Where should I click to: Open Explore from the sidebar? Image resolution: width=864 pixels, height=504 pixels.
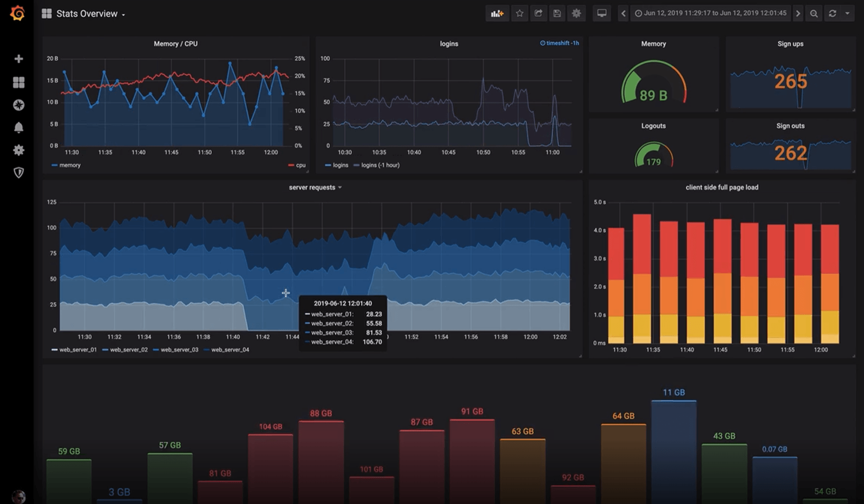[18, 105]
